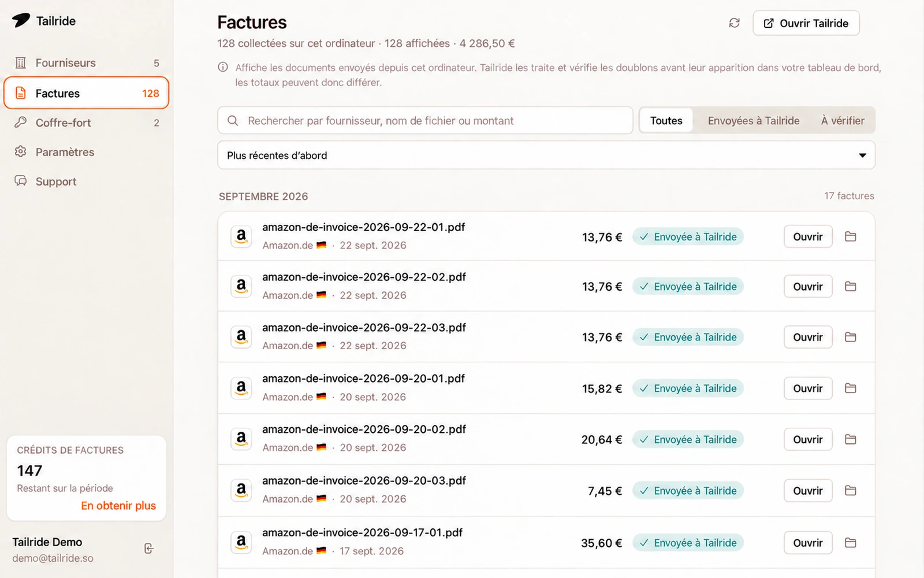Screen dimensions: 924x578
Task: Show 2026-09-22-01 invoice in folder
Action: click(x=850, y=236)
